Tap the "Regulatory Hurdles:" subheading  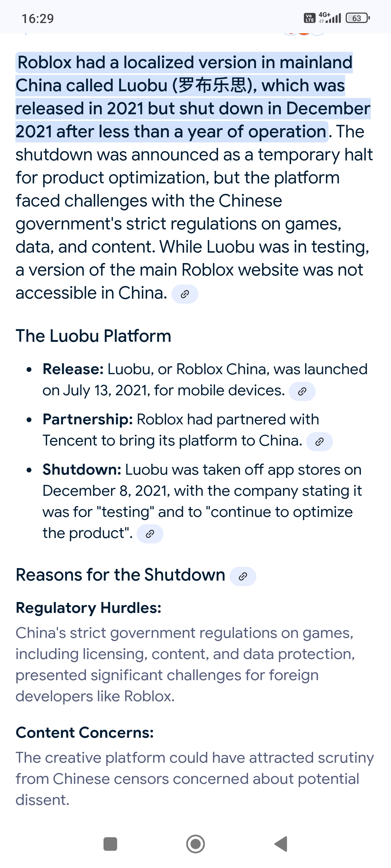click(x=88, y=608)
